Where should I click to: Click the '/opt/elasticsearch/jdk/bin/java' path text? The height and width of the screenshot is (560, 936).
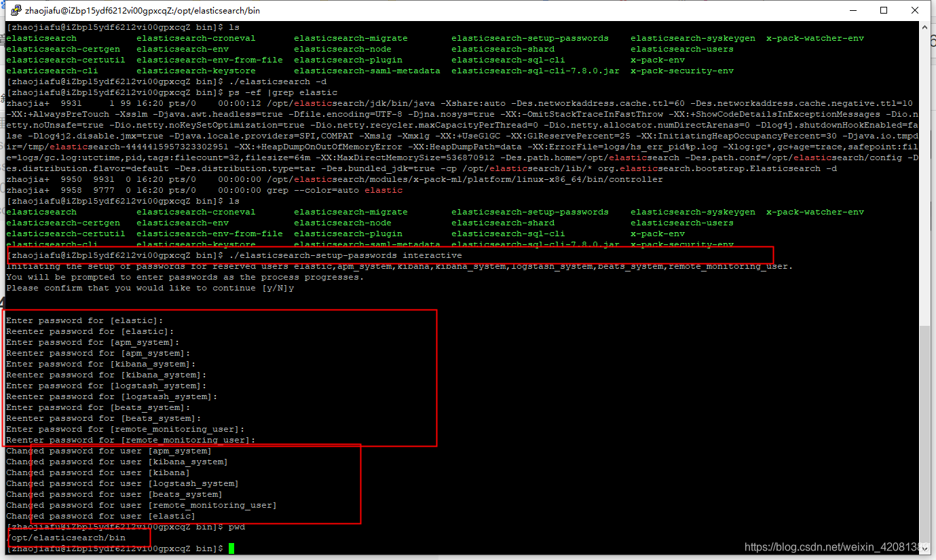(x=351, y=103)
